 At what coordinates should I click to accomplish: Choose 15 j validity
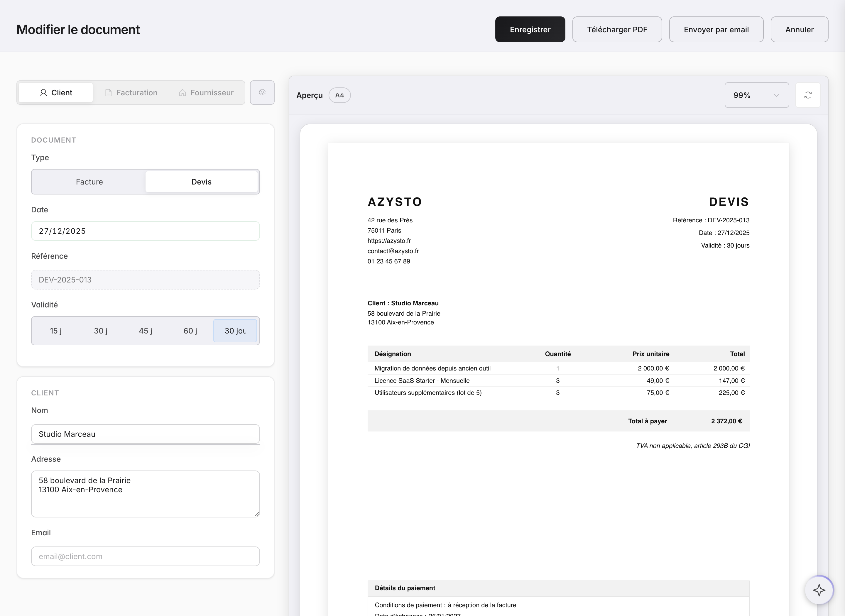56,331
